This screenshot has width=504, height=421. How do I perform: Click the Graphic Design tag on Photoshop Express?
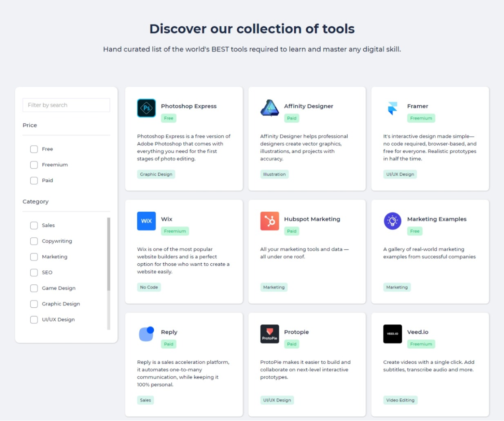[156, 174]
